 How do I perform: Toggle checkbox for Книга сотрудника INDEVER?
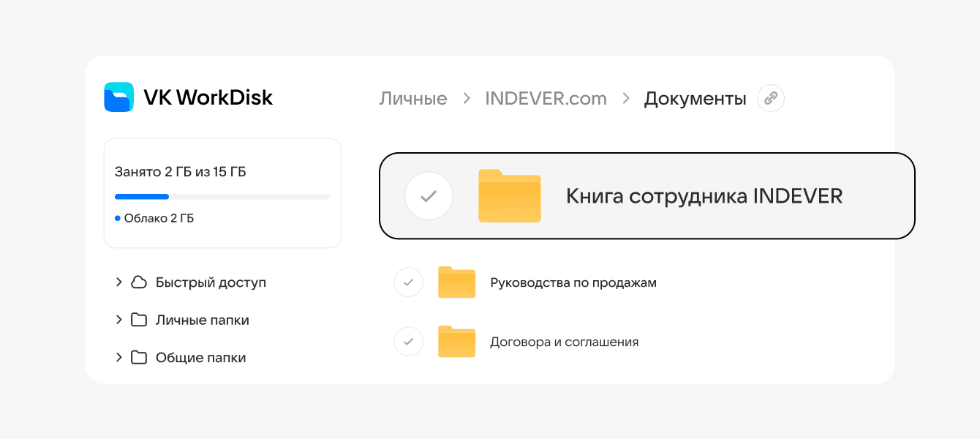(x=429, y=196)
